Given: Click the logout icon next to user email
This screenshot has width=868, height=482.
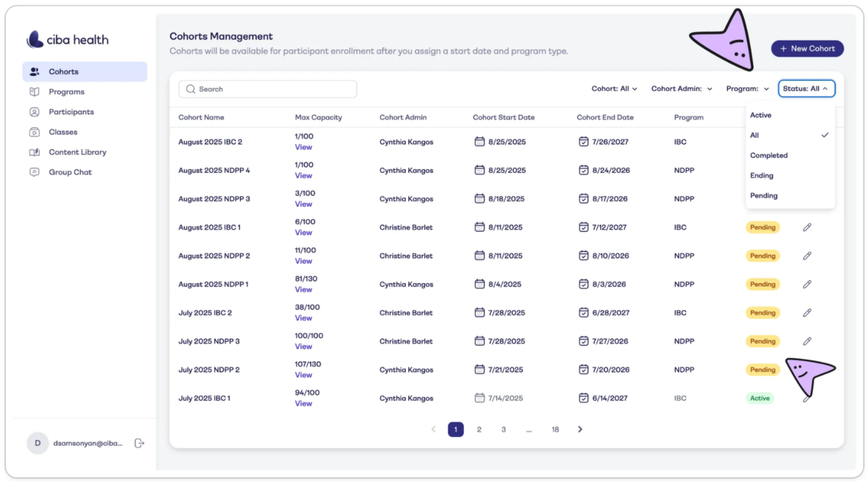Looking at the screenshot, I should click(139, 443).
